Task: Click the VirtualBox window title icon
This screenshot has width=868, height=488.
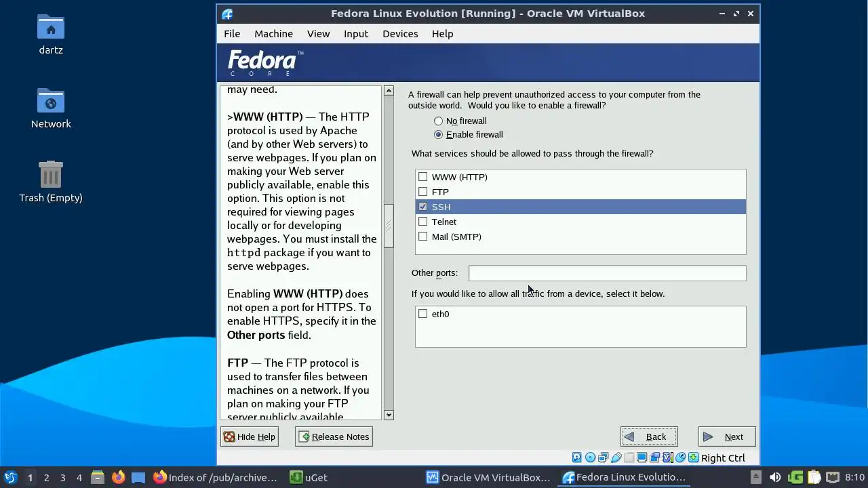Action: tap(227, 14)
